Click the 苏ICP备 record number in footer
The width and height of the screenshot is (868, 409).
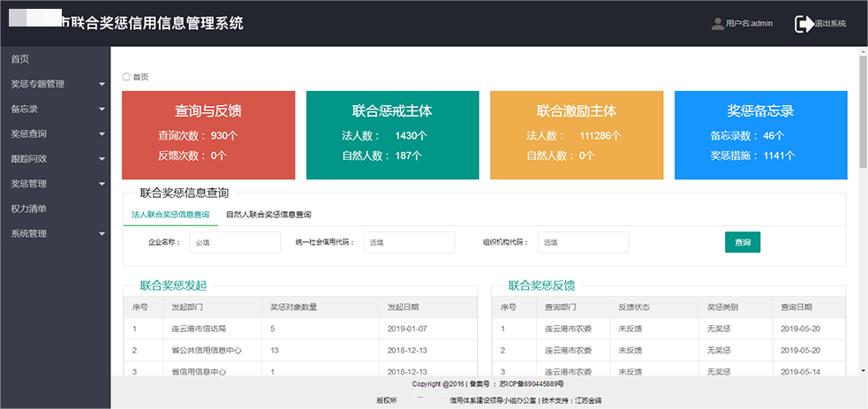pos(532,384)
